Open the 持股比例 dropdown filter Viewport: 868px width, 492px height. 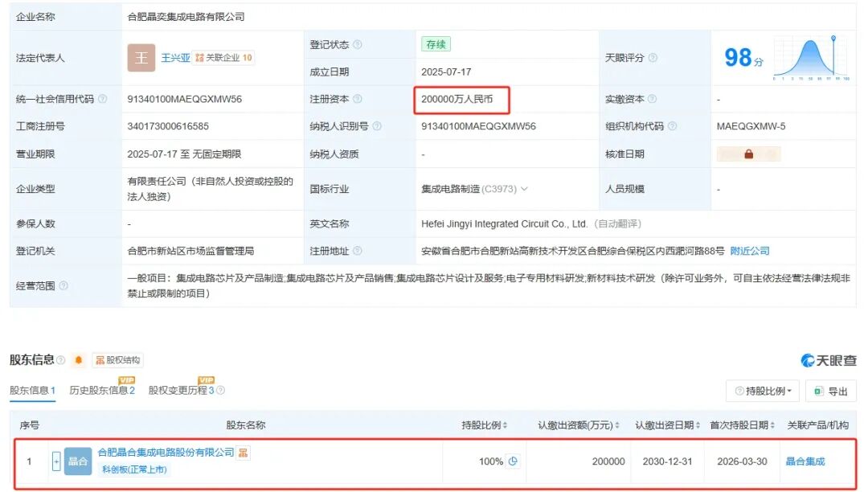click(762, 391)
